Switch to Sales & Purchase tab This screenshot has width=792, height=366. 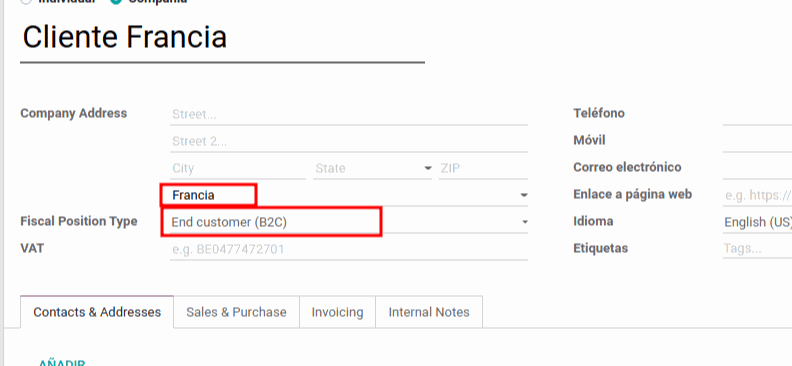tap(236, 312)
